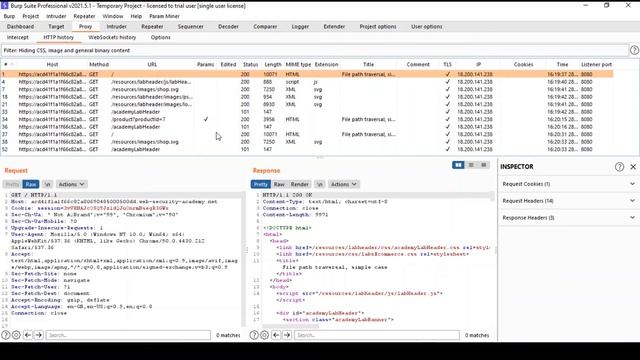
Task: Click the Response panel search field
Action: (x=377, y=335)
